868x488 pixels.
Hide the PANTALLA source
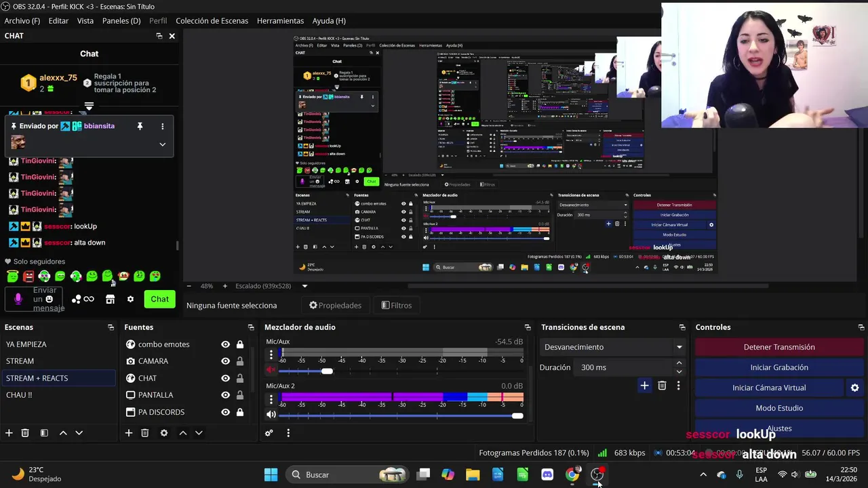[225, 395]
